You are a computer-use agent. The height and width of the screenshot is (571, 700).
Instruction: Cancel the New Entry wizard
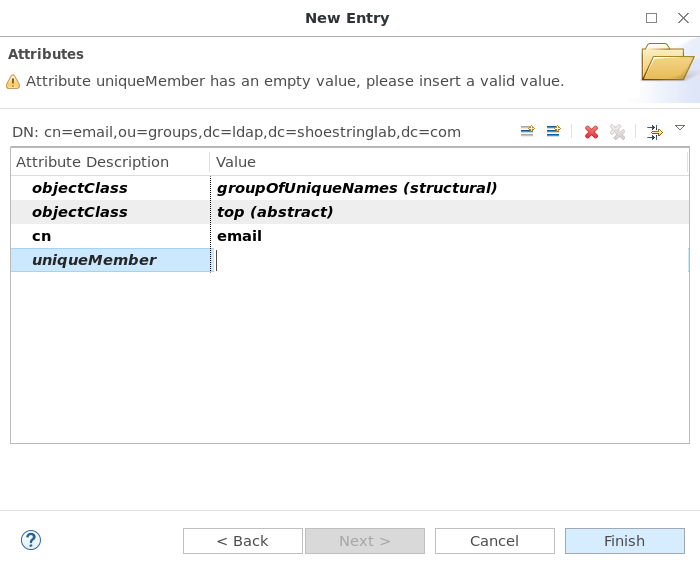click(x=495, y=541)
